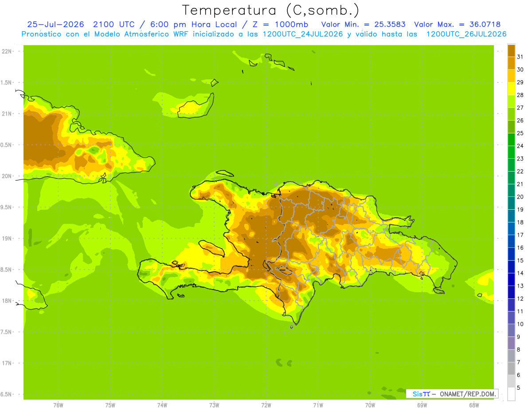Click the gray legend band between 6 and 7
This screenshot has height=411, width=532.
pyautogui.click(x=511, y=368)
